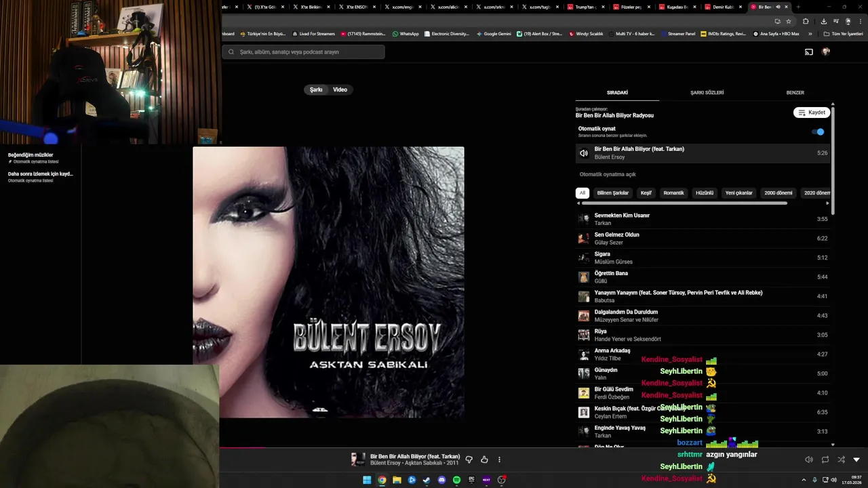The height and width of the screenshot is (488, 868).
Task: Switch to Demir Kubb browser tab
Action: click(723, 7)
